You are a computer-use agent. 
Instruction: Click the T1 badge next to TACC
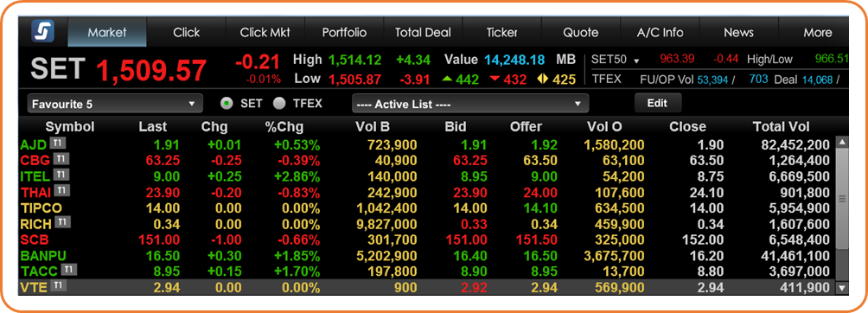69,270
